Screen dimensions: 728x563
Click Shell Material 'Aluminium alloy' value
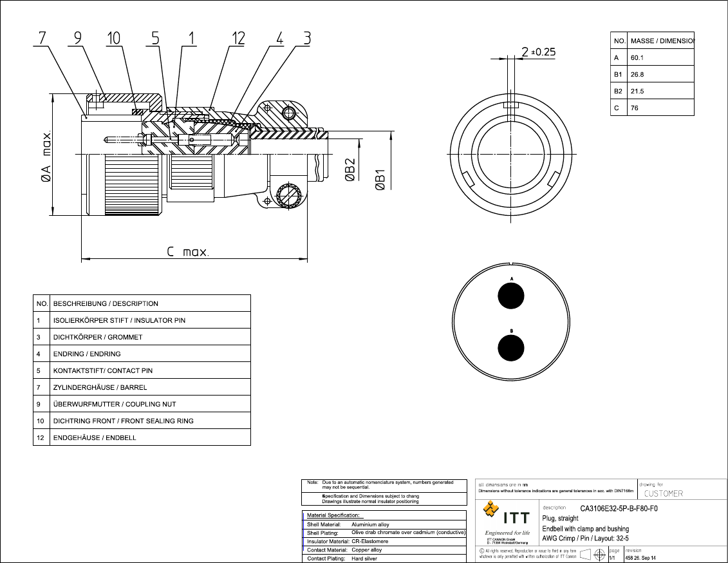point(370,524)
